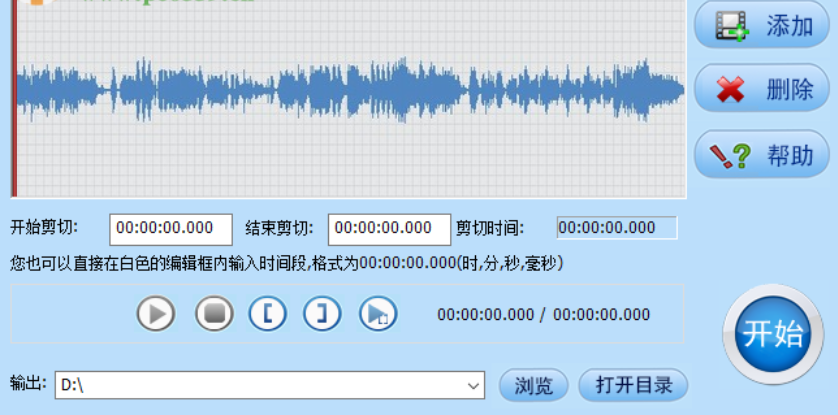838x415 pixels.
Task: Click the D:\ output path box
Action: (270, 385)
